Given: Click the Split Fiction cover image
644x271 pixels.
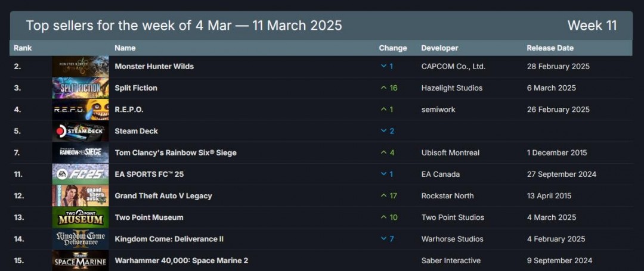Looking at the screenshot, I should coord(80,88).
